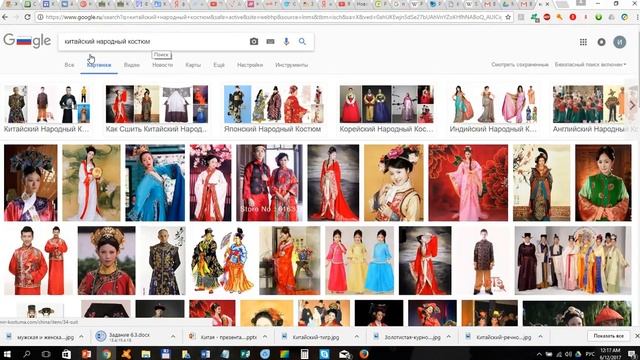This screenshot has height=360, width=640.
Task: Click the Google logo
Action: (x=27, y=41)
